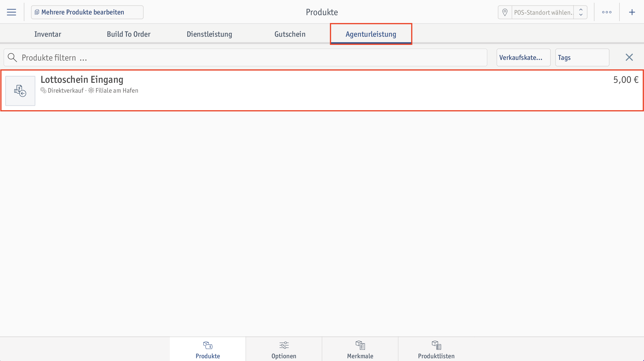Select the Agenturleistung tab
The width and height of the screenshot is (644, 361).
[371, 34]
